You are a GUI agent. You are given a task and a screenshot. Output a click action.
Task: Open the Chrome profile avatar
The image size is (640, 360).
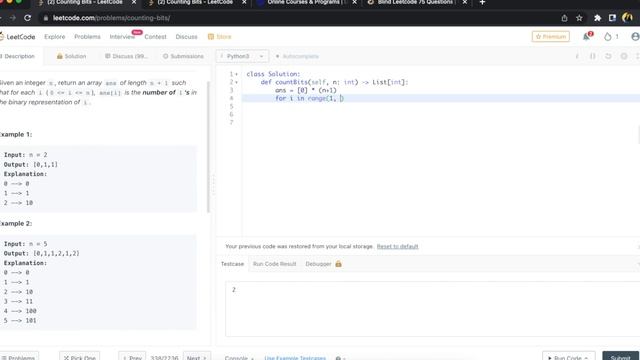(x=627, y=18)
